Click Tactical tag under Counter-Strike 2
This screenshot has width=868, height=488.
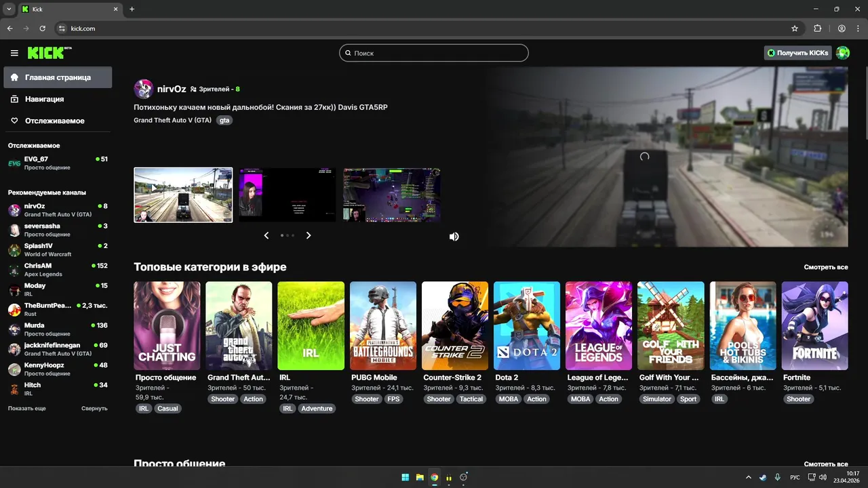pos(471,399)
